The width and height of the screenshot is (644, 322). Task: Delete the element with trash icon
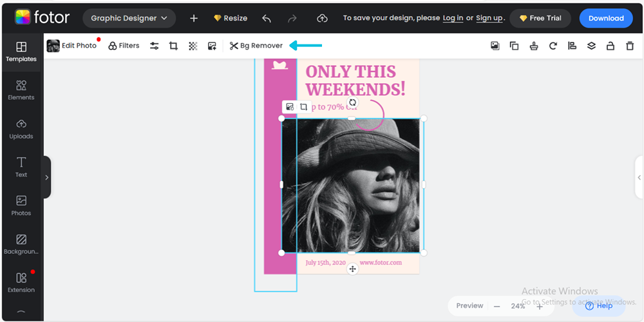630,46
